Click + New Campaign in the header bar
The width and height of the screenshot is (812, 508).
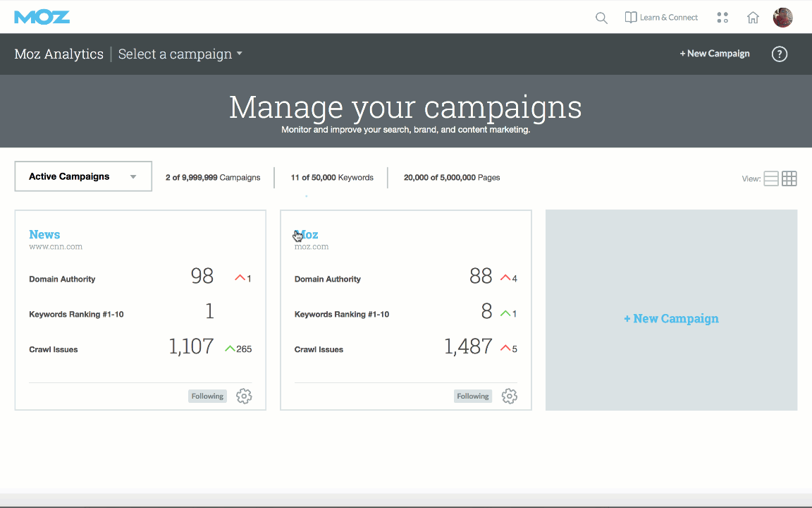tap(714, 54)
